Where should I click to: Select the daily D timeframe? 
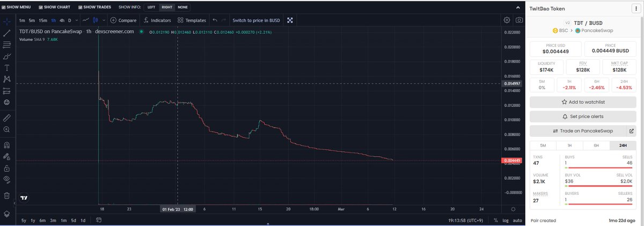tap(69, 20)
